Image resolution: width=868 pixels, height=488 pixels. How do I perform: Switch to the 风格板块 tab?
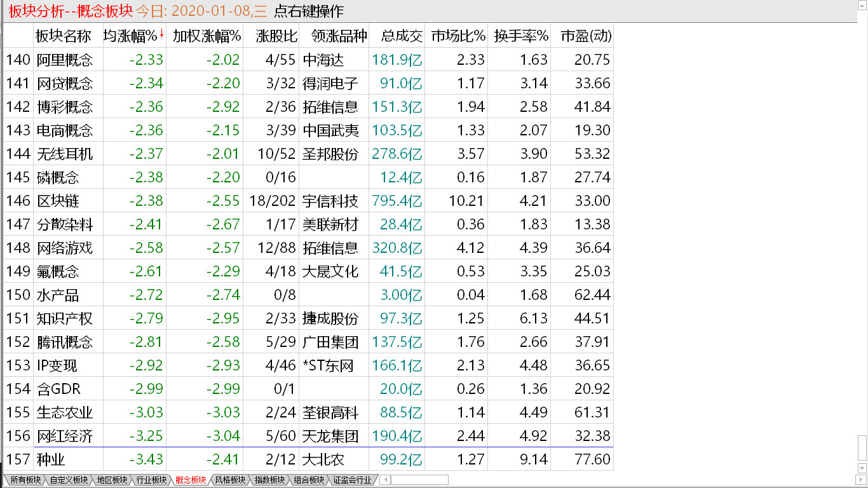click(230, 480)
